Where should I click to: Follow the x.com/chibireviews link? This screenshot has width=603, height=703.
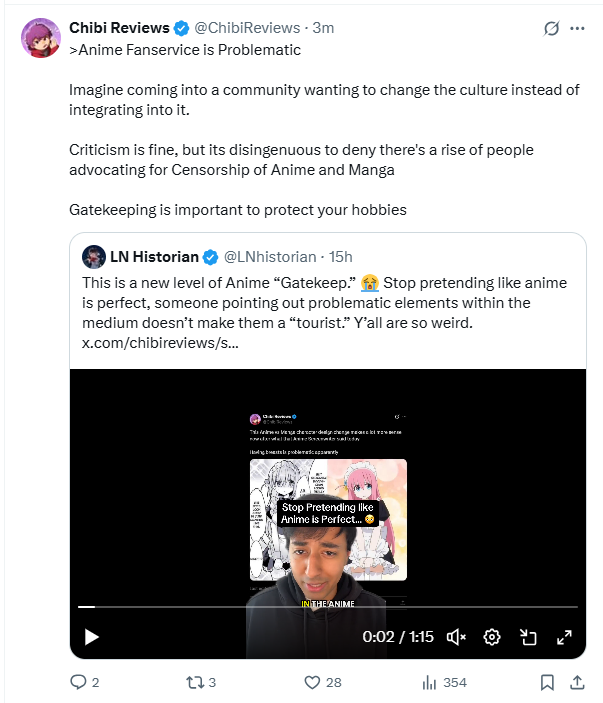(160, 343)
